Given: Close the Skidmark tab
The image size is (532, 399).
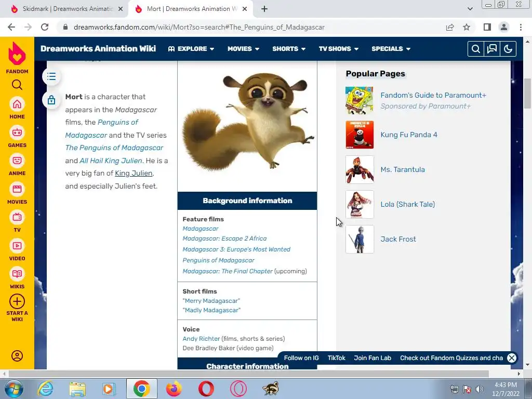Looking at the screenshot, I should pos(121,9).
